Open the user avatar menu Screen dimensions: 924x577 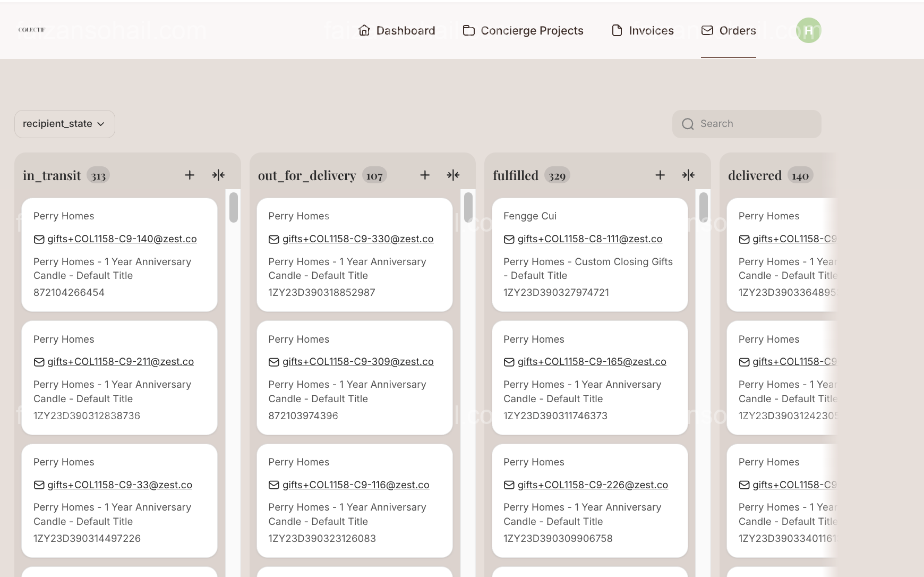coord(809,30)
